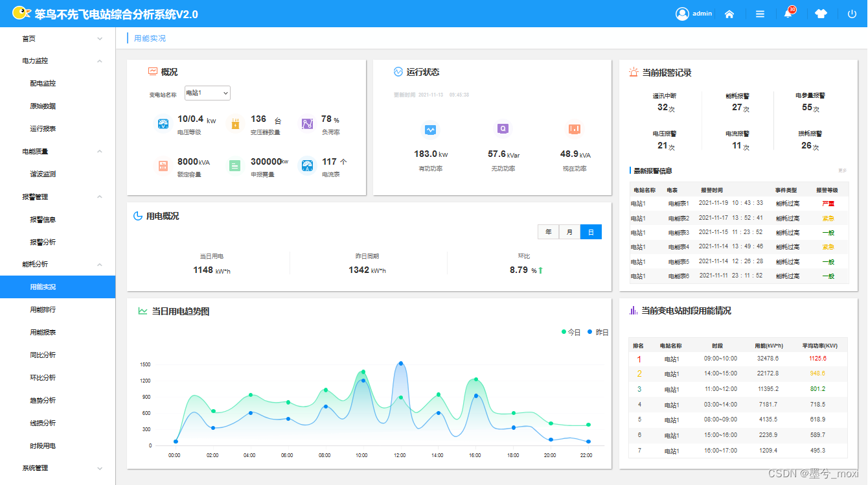Screen dimensions: 868x485
Task: Go home via header house icon
Action: coord(729,14)
